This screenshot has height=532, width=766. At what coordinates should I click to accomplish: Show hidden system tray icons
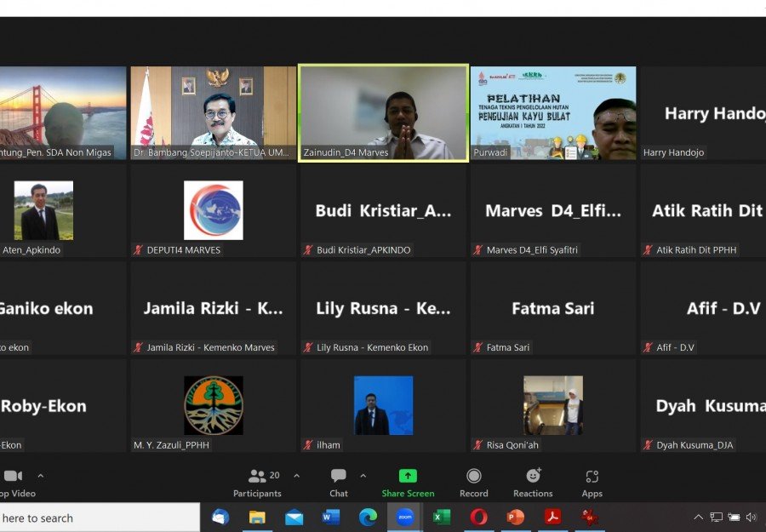point(699,517)
